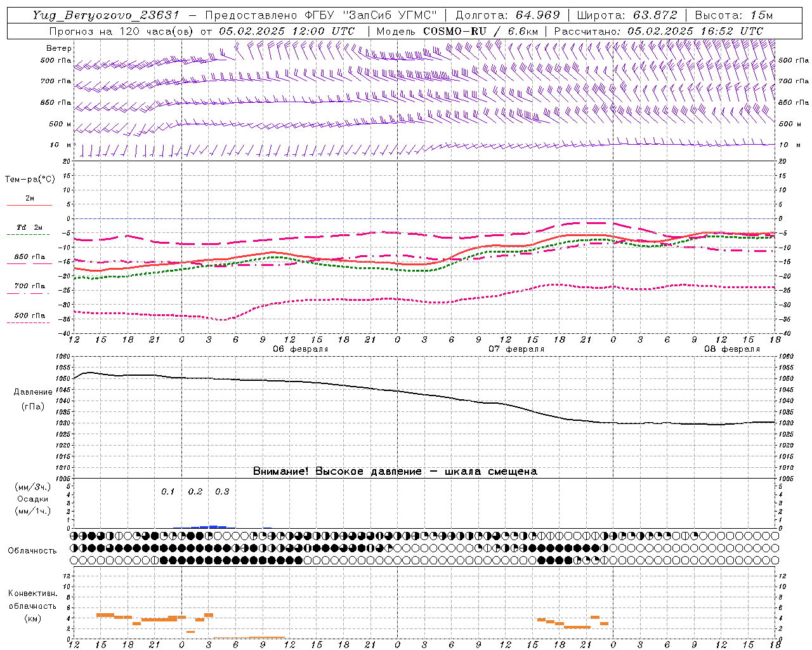Click the precipitation value '0.3'
Image resolution: width=812 pixels, height=650 pixels.
(x=222, y=492)
